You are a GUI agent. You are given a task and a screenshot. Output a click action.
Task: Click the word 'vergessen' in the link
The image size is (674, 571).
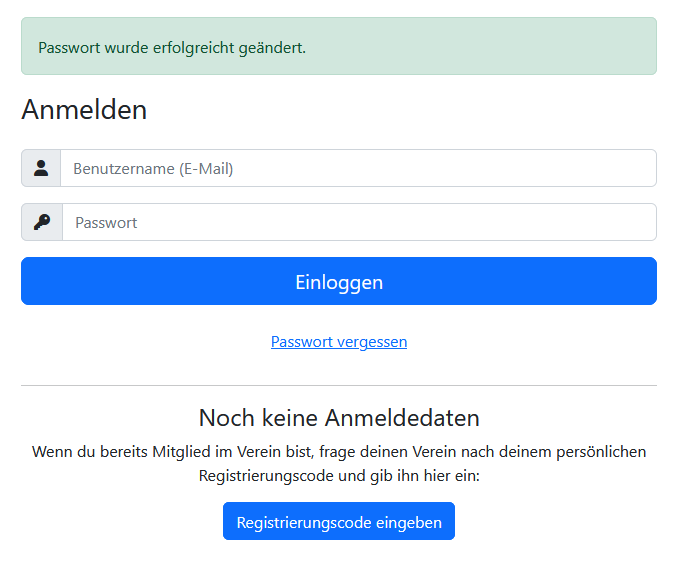(371, 342)
